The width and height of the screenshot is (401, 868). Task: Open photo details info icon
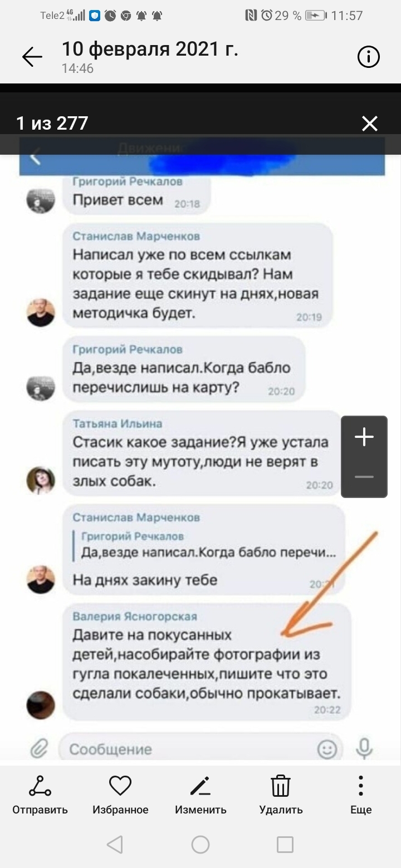point(369,57)
